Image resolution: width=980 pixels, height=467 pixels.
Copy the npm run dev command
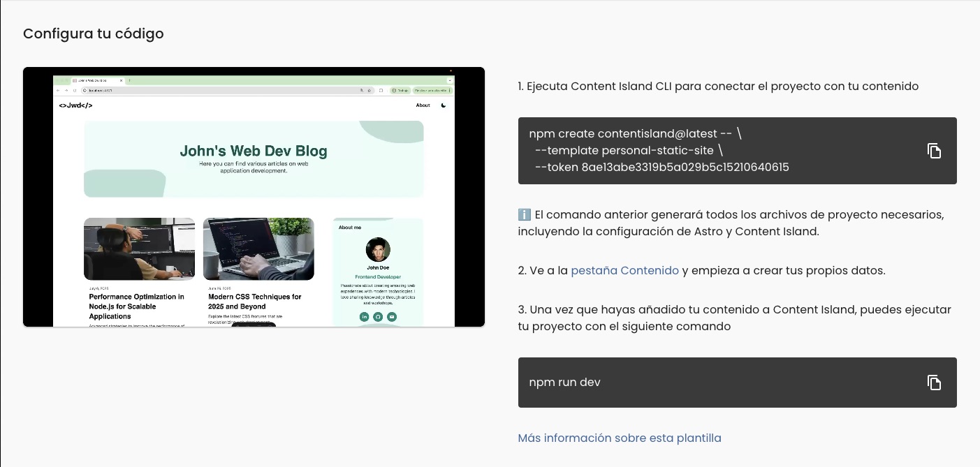pyautogui.click(x=934, y=383)
